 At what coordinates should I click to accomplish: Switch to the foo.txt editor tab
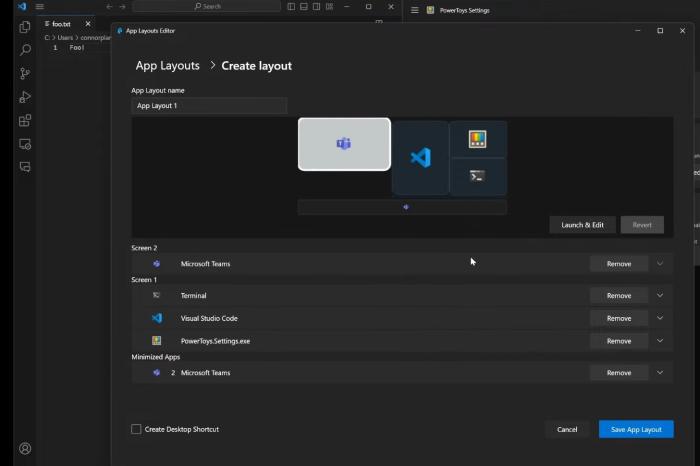point(61,24)
